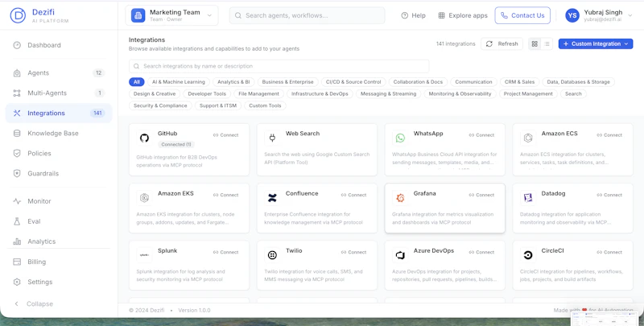Click the Billing card icon
This screenshot has width=644, height=326.
point(17,262)
